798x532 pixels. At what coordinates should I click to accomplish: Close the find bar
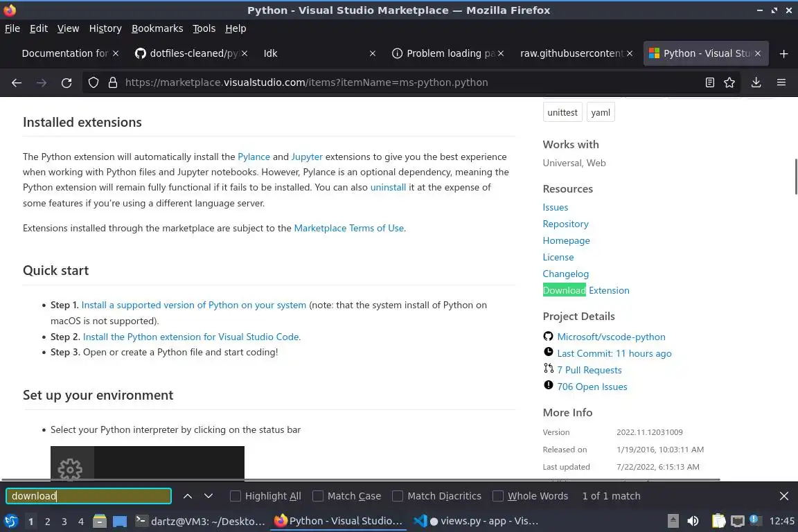pyautogui.click(x=783, y=496)
